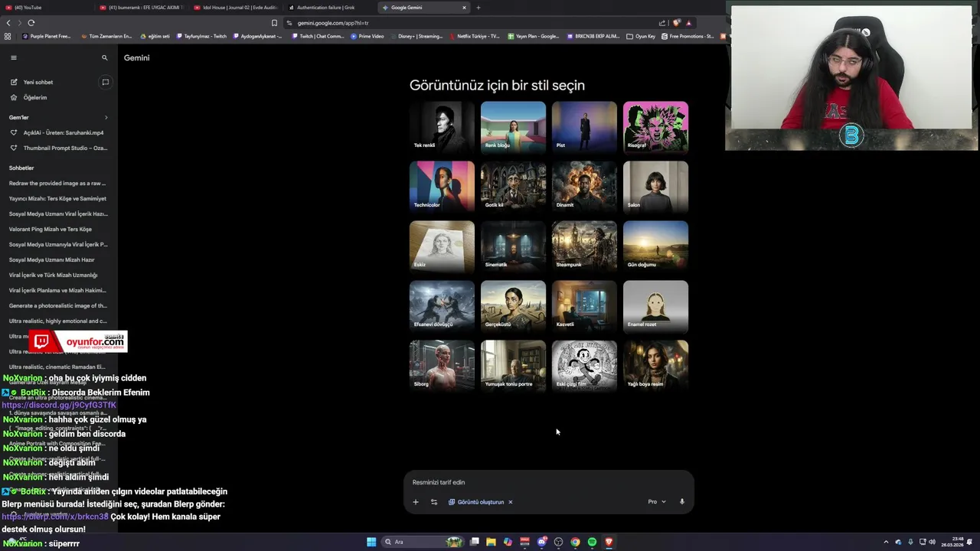
Task: Select the Salon style card
Action: pyautogui.click(x=655, y=187)
